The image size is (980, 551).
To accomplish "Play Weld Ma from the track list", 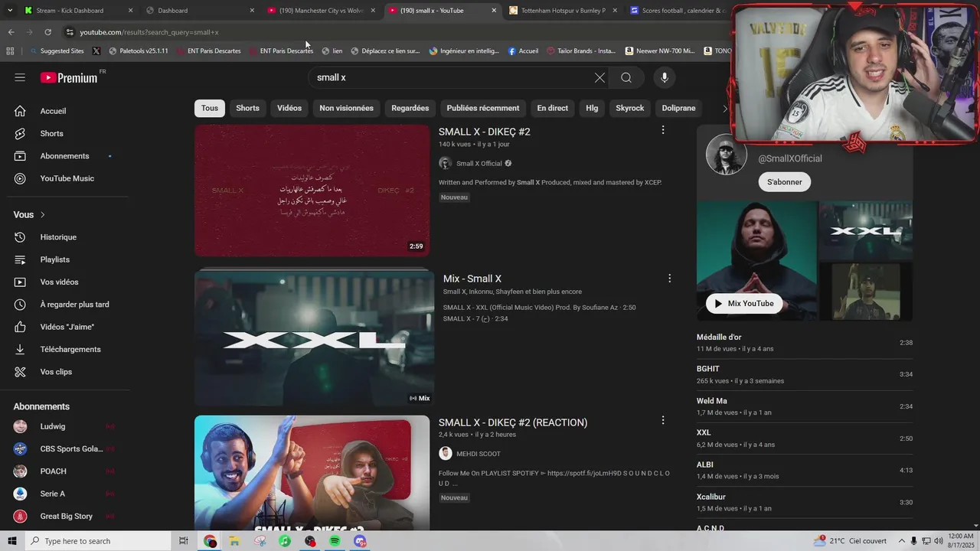I will click(804, 406).
